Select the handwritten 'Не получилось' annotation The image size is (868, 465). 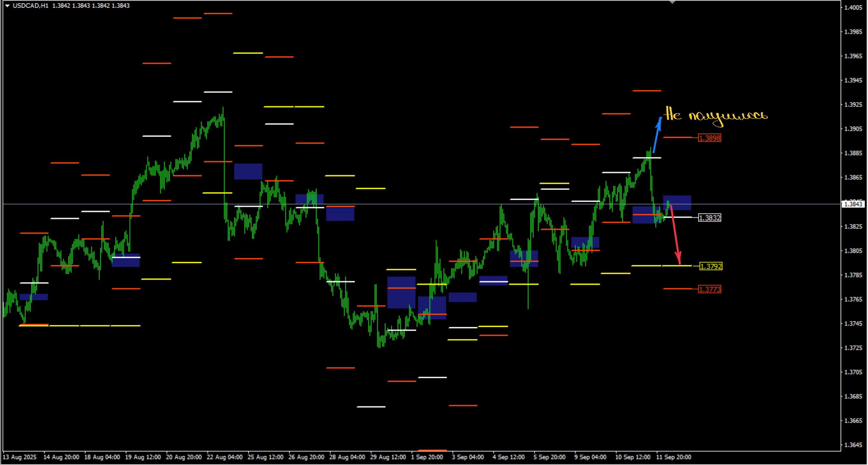pyautogui.click(x=716, y=116)
